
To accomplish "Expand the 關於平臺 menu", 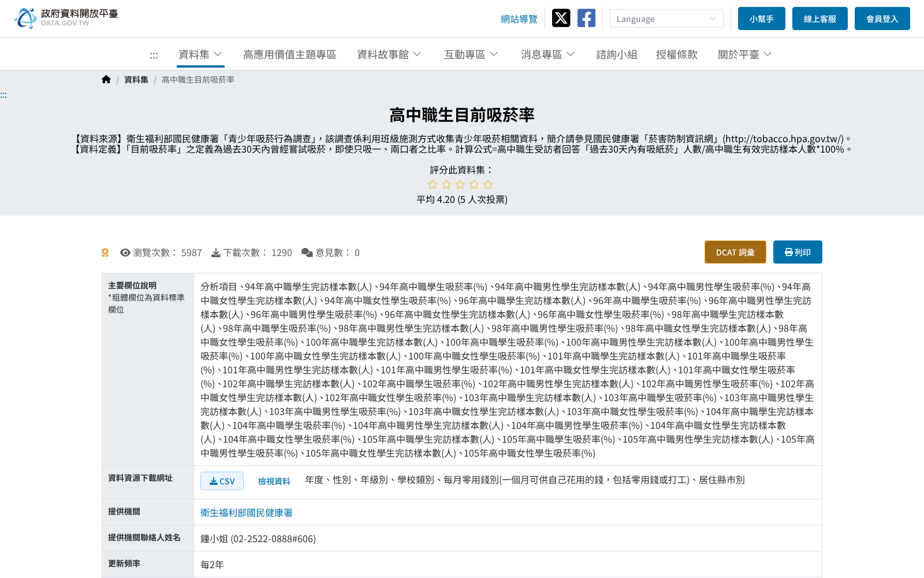I will click(x=744, y=54).
